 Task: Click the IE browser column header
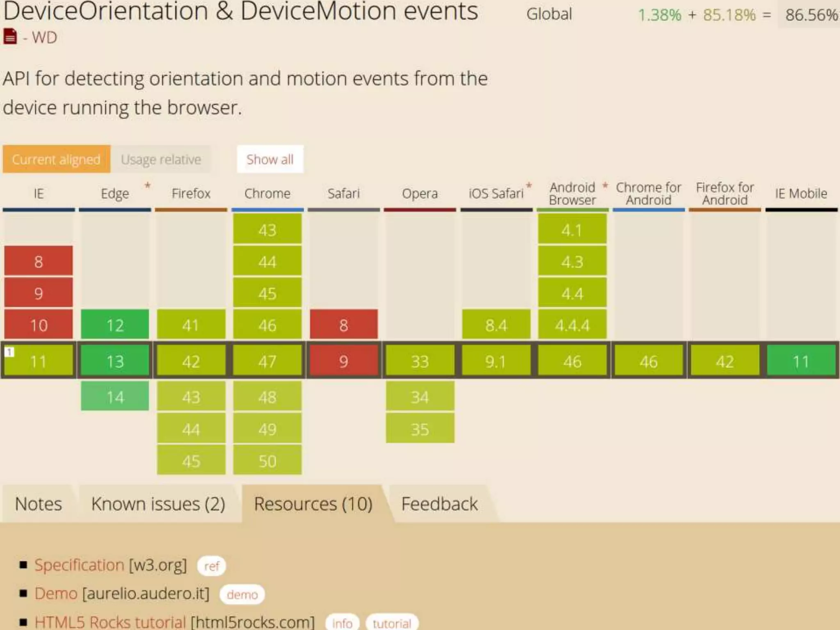[x=39, y=193]
